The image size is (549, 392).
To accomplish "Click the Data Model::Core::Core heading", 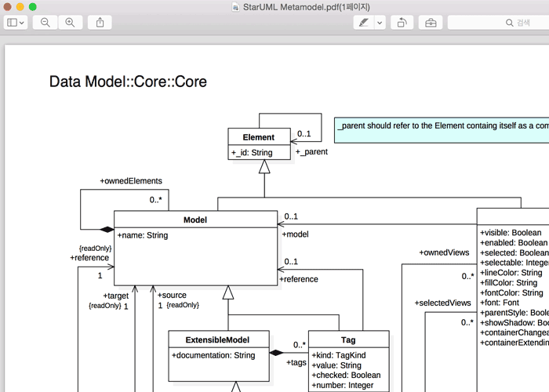I will click(x=128, y=82).
